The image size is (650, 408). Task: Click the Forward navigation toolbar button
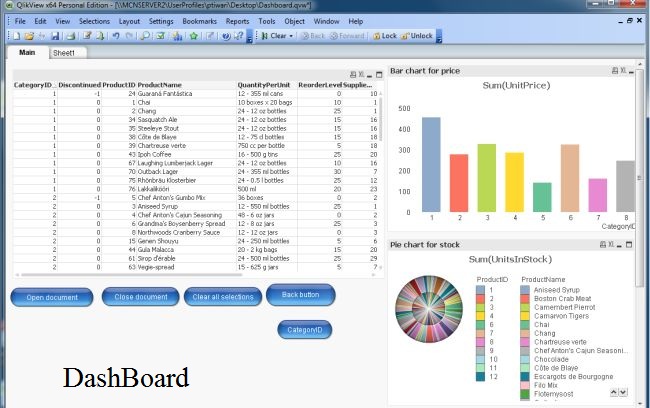pos(347,36)
